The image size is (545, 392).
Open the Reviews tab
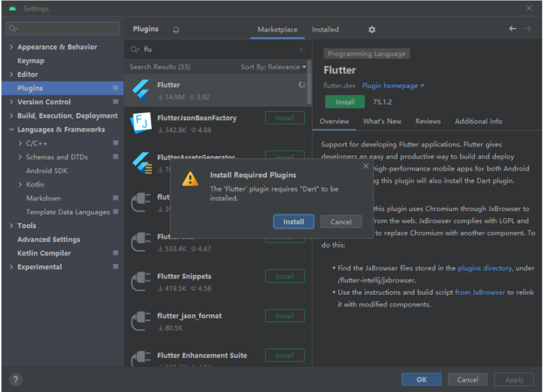[428, 121]
